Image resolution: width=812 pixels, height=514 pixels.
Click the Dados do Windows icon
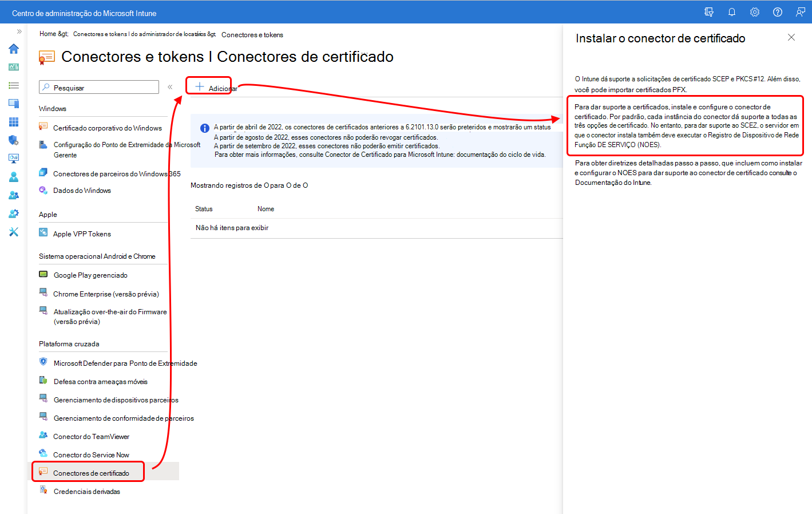coord(43,189)
